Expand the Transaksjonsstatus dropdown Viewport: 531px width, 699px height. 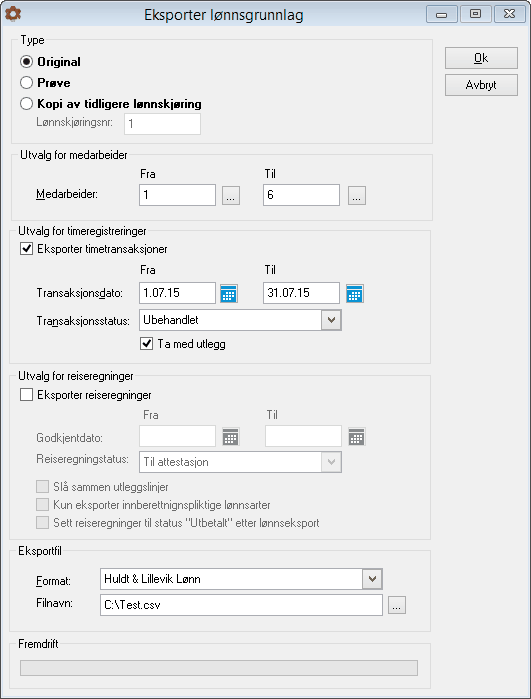coord(331,320)
